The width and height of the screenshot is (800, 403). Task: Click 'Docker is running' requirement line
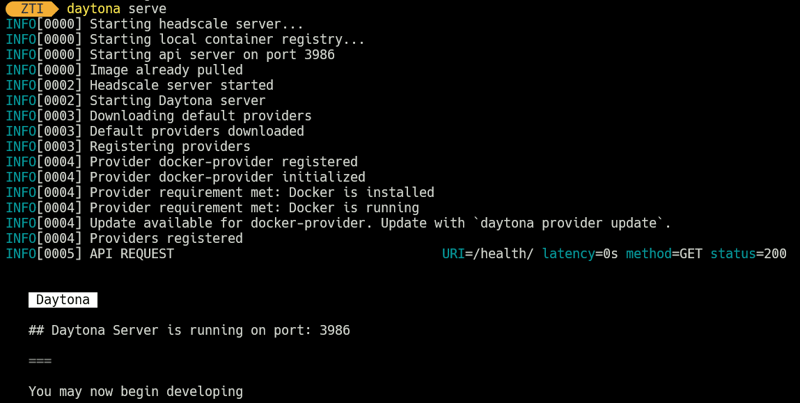click(x=212, y=208)
